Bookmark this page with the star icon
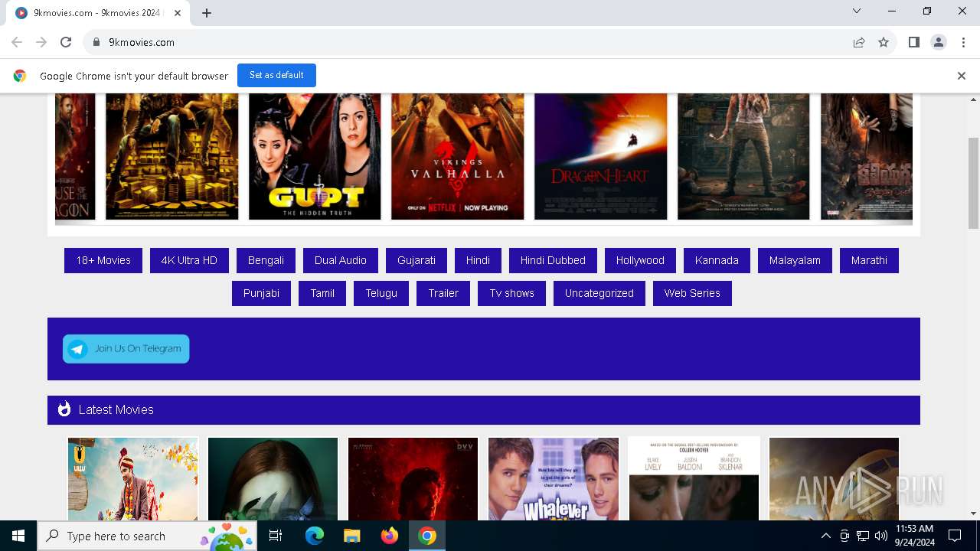This screenshot has width=980, height=551. pyautogui.click(x=884, y=42)
